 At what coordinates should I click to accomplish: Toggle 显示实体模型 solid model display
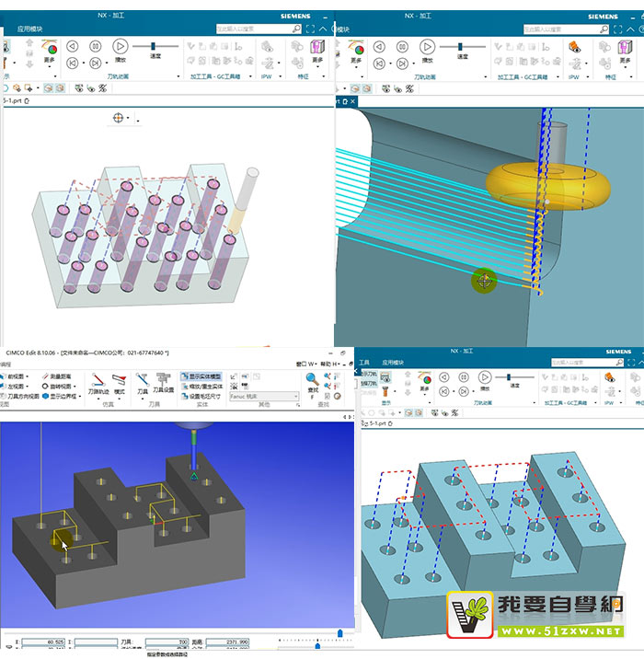(x=201, y=376)
